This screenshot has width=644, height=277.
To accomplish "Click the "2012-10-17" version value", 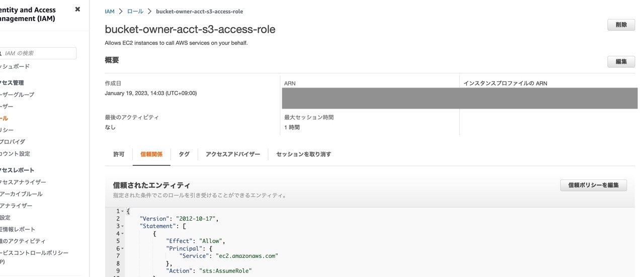I will [x=195, y=219].
